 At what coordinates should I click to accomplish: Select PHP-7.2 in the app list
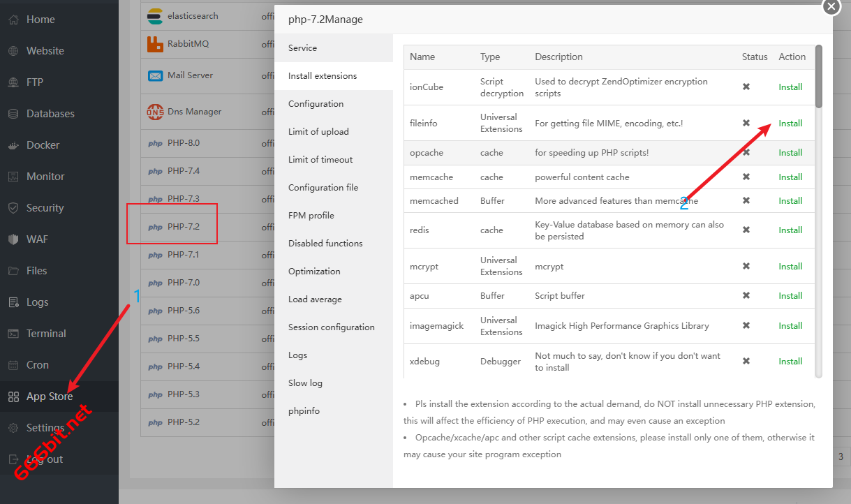pyautogui.click(x=183, y=227)
